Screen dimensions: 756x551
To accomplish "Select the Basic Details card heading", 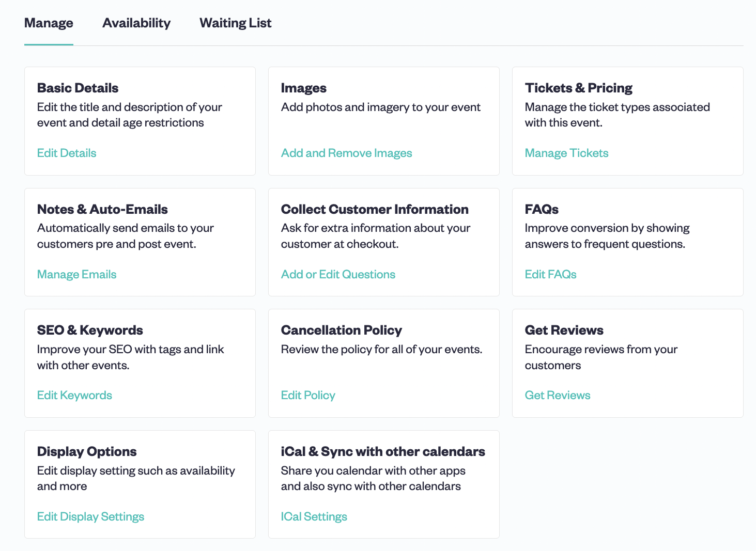I will coord(78,88).
